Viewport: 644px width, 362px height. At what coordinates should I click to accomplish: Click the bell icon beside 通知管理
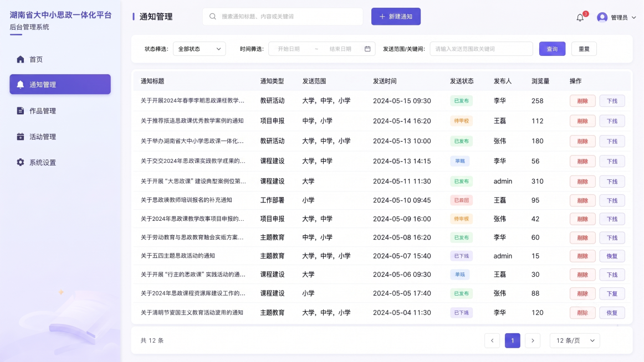click(20, 85)
